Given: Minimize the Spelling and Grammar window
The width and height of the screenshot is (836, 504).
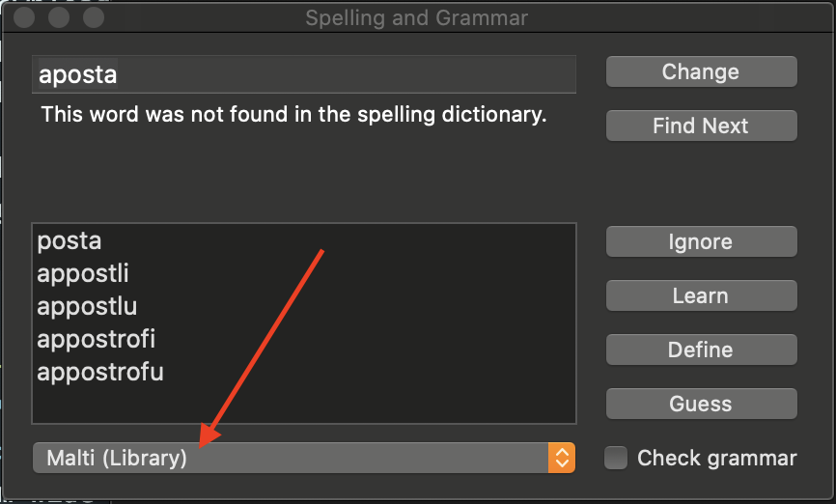Looking at the screenshot, I should 61,18.
